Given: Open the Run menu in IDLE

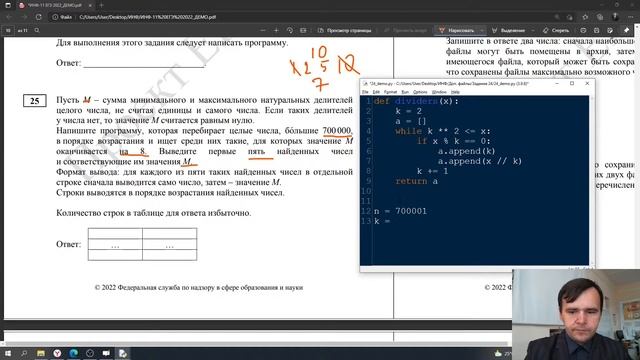Looking at the screenshot, I should click(405, 92).
